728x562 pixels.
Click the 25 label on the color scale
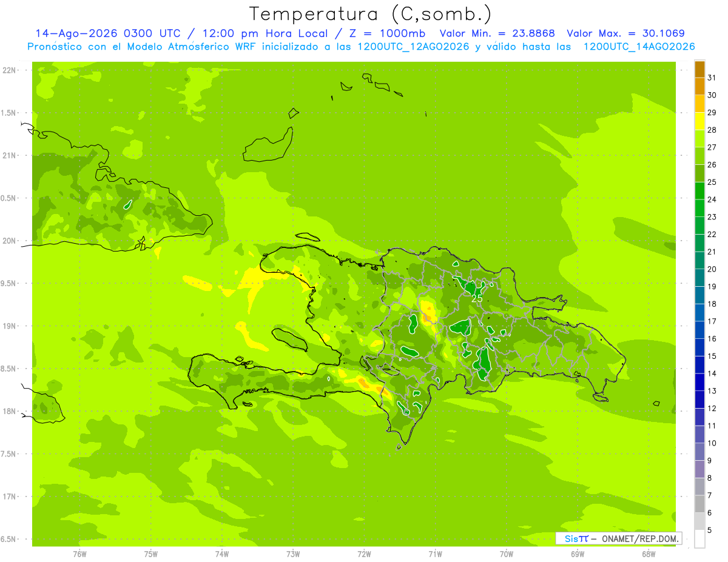pyautogui.click(x=712, y=182)
